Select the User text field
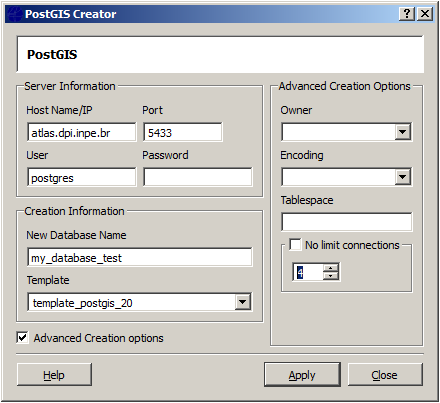Screen dimensions: 440x403 coord(82,177)
